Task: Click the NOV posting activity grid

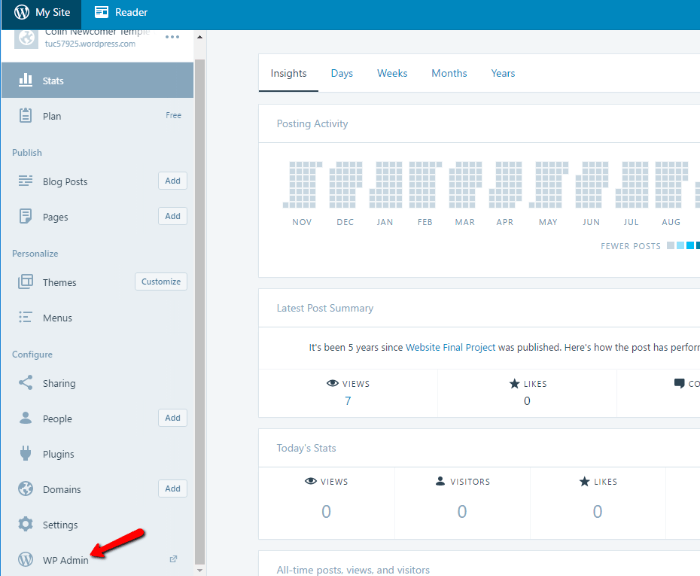Action: pos(302,185)
